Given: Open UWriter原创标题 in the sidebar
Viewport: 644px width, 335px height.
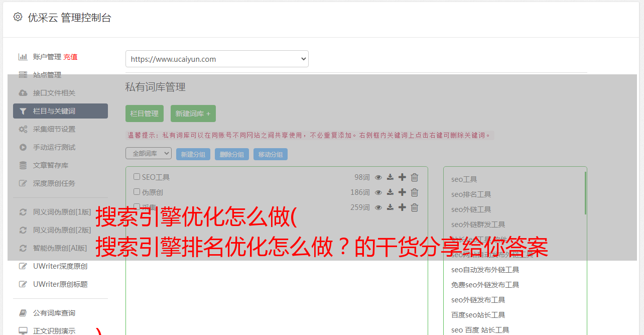Looking at the screenshot, I should (60, 284).
